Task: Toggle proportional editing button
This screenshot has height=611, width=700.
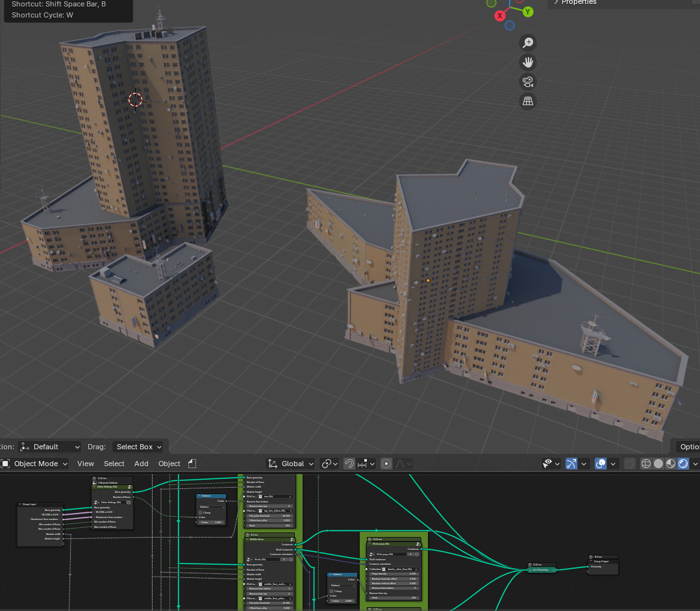Action: tap(387, 464)
